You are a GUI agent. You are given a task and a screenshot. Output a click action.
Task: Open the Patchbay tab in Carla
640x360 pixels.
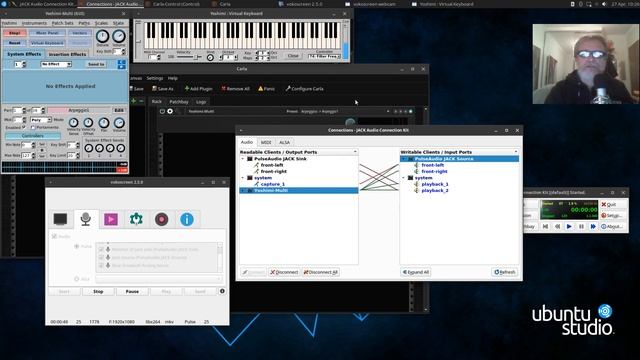coord(179,102)
